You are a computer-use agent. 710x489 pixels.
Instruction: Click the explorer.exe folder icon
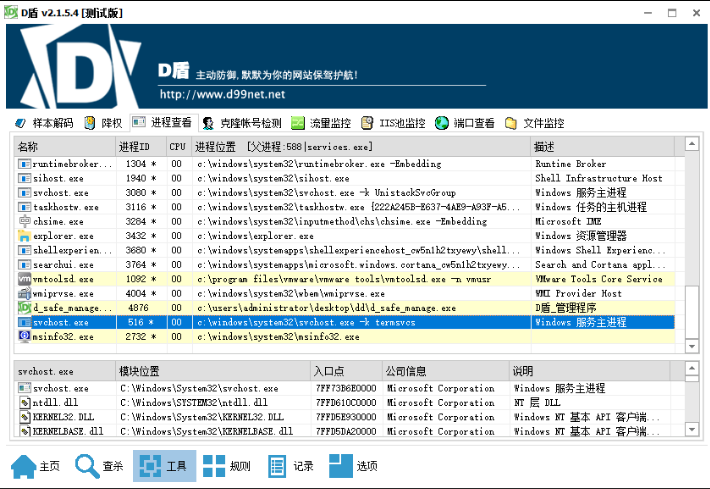(x=24, y=236)
